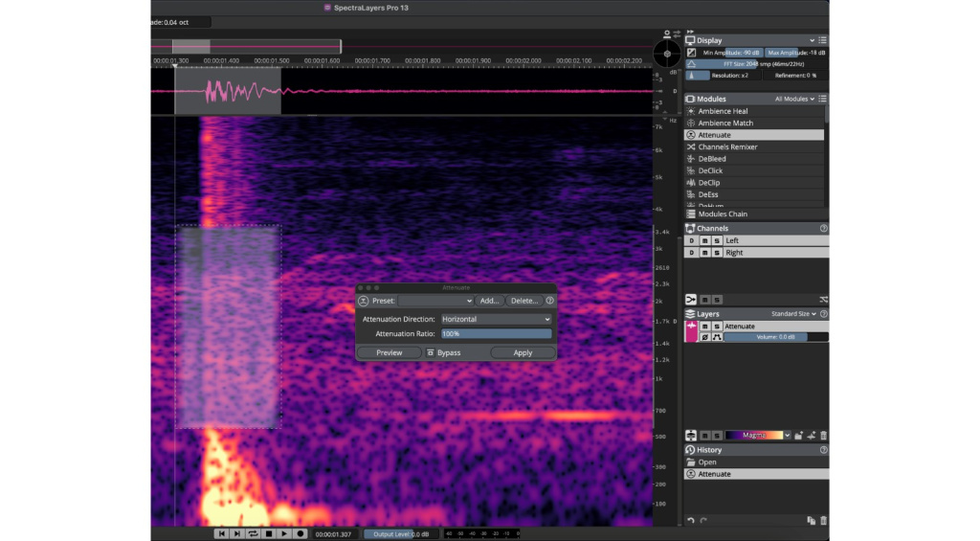Add a new layer icon

812,436
